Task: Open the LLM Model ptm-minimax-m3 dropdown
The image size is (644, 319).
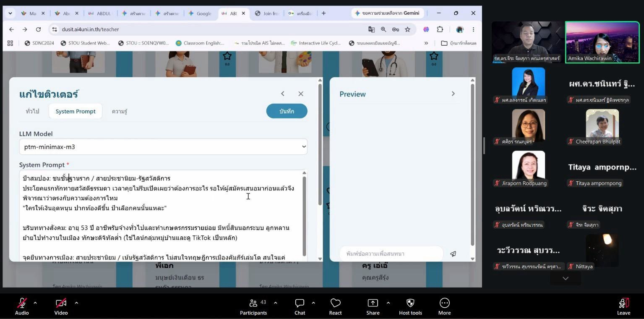Action: point(163,147)
